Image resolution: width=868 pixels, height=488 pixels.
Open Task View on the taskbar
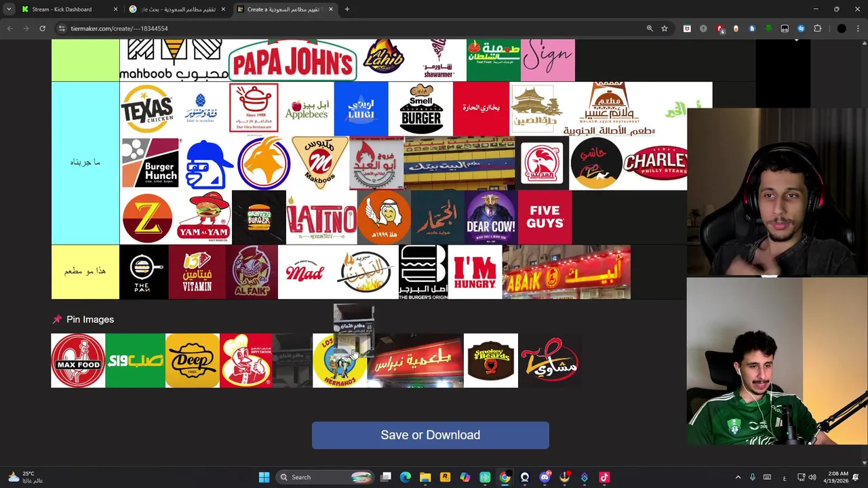[386, 477]
